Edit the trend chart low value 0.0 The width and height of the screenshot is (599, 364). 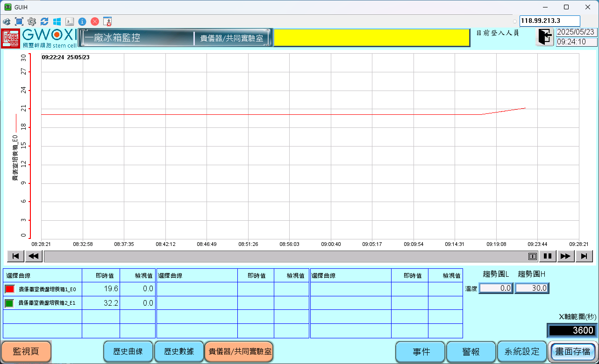coord(496,288)
